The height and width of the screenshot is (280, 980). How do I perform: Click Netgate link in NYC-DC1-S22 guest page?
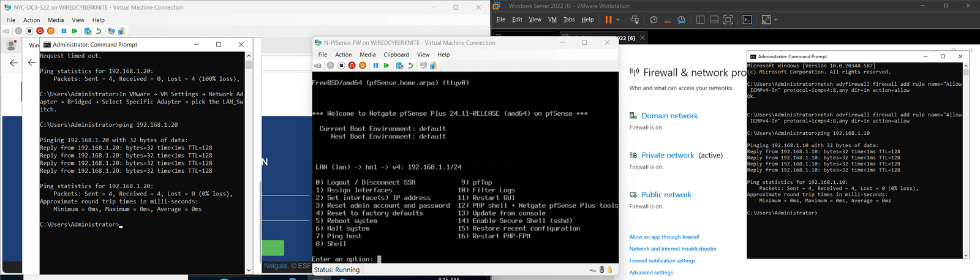click(276, 266)
